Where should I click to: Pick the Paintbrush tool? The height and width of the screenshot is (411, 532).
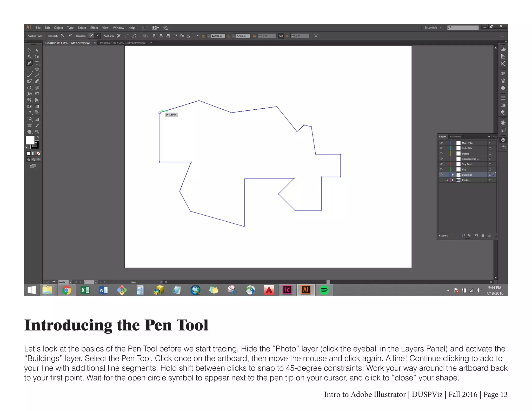(29, 75)
